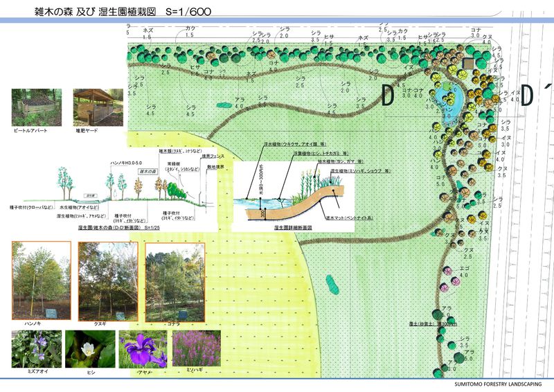Click the 湿生園詳細断面図 title
This screenshot has height=392, width=554.
coord(293,228)
